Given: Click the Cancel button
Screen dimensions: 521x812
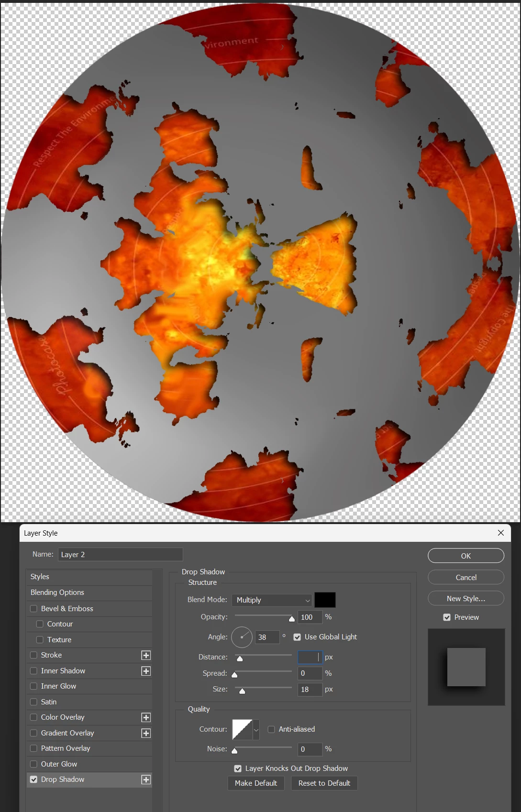Looking at the screenshot, I should coord(466,577).
